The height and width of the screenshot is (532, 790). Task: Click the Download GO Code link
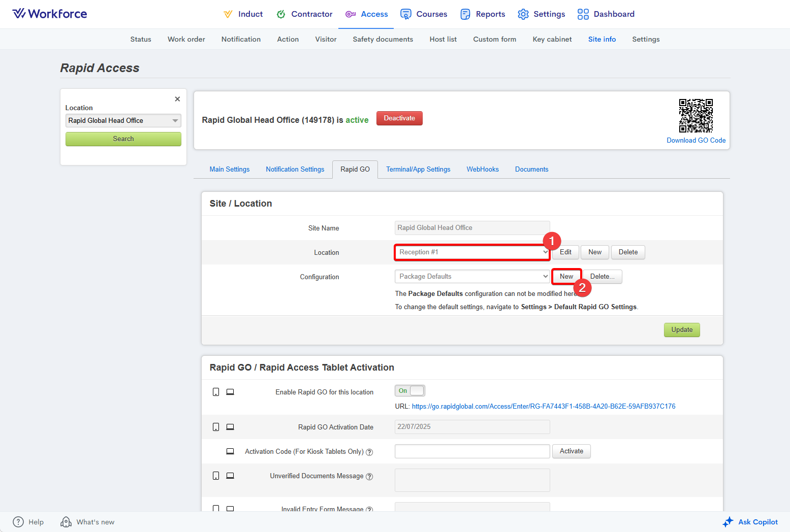pos(696,140)
